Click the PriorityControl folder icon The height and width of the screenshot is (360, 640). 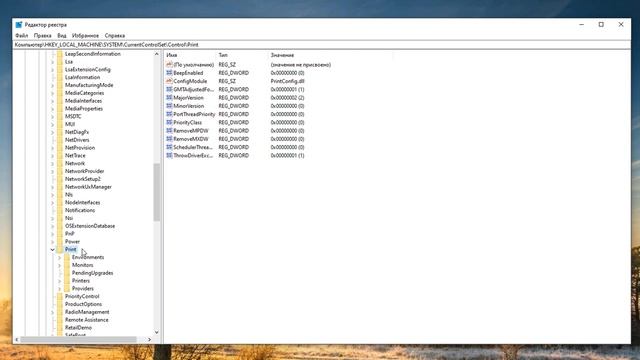point(60,296)
